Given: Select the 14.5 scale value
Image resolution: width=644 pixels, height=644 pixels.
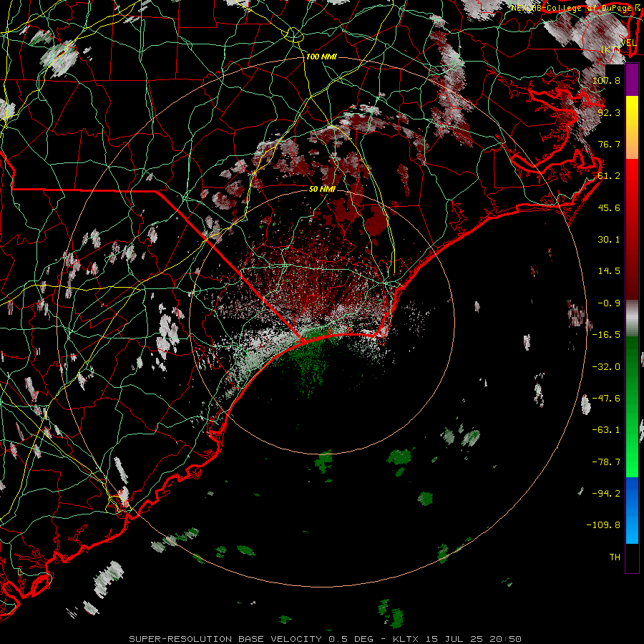Looking at the screenshot, I should coord(609,271).
